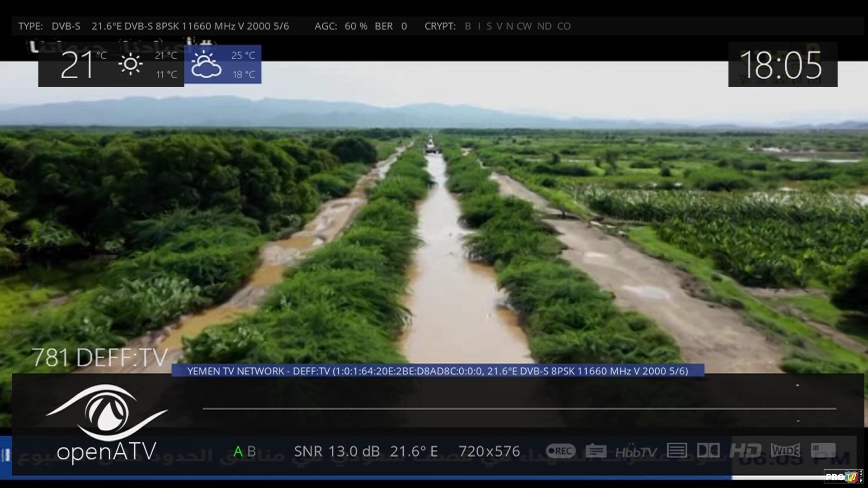Click the event progress bar line

[x=519, y=408]
